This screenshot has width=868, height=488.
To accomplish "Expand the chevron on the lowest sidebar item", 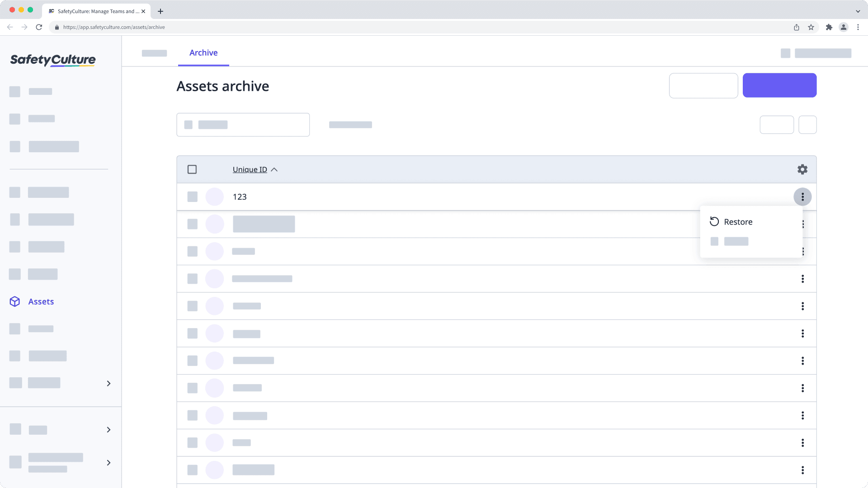I will pos(108,463).
